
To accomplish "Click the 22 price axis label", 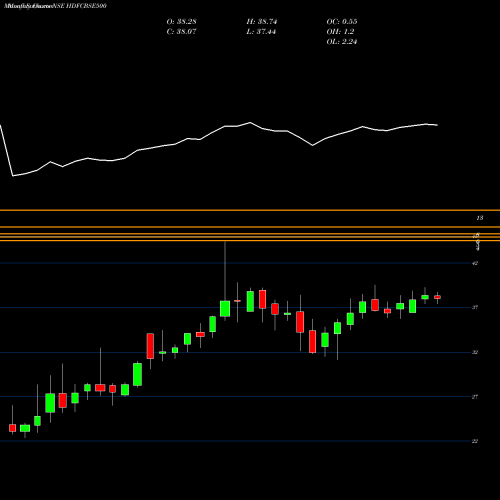I will tap(475, 441).
